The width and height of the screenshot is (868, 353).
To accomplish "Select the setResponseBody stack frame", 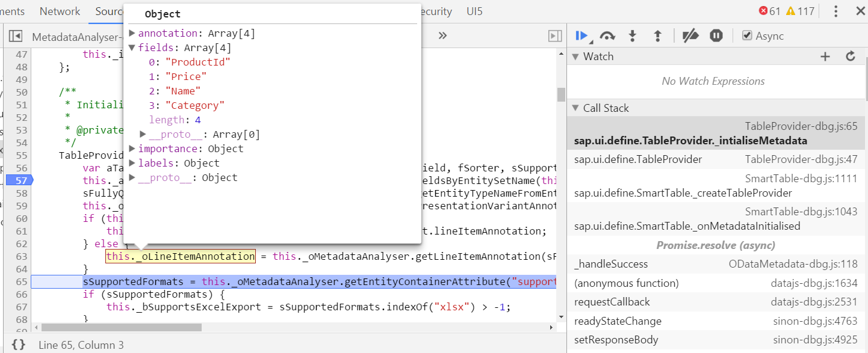I will pos(716,340).
